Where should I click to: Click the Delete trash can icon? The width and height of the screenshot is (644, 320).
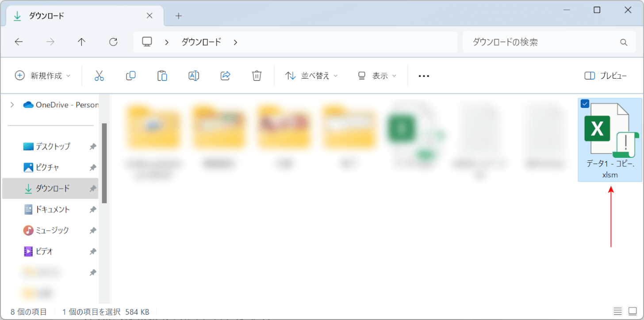tap(257, 76)
